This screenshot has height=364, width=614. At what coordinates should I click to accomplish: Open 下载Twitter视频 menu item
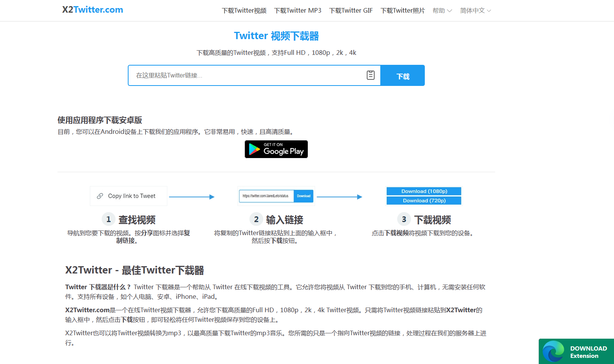click(x=244, y=11)
